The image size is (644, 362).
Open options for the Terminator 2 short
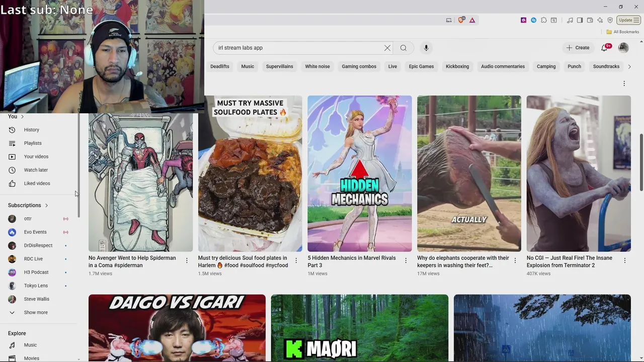click(x=624, y=260)
